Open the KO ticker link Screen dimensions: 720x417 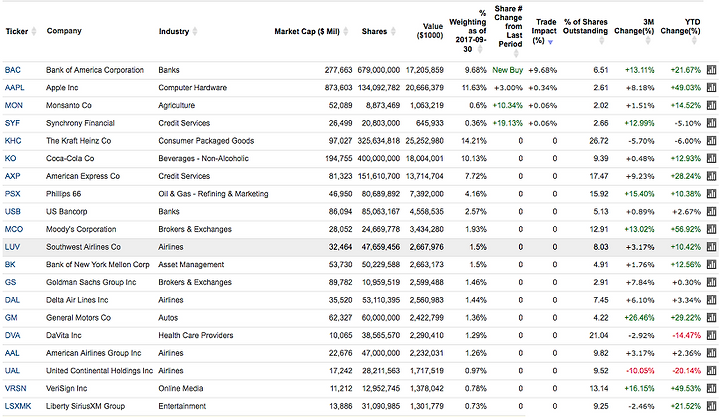pyautogui.click(x=10, y=158)
